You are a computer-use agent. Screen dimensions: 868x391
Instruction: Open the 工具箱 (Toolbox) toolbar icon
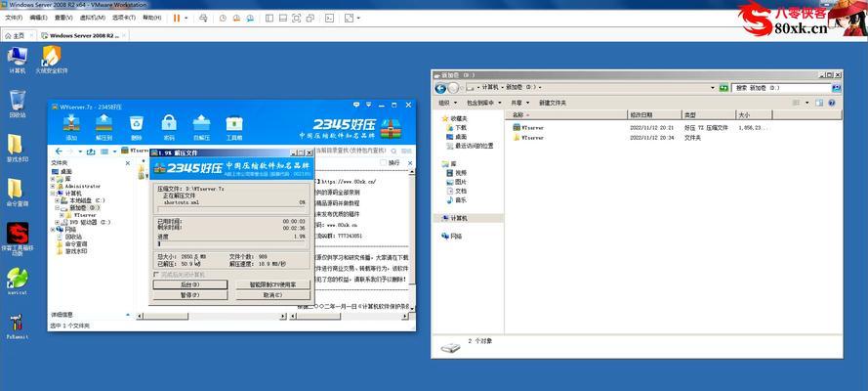(x=234, y=127)
